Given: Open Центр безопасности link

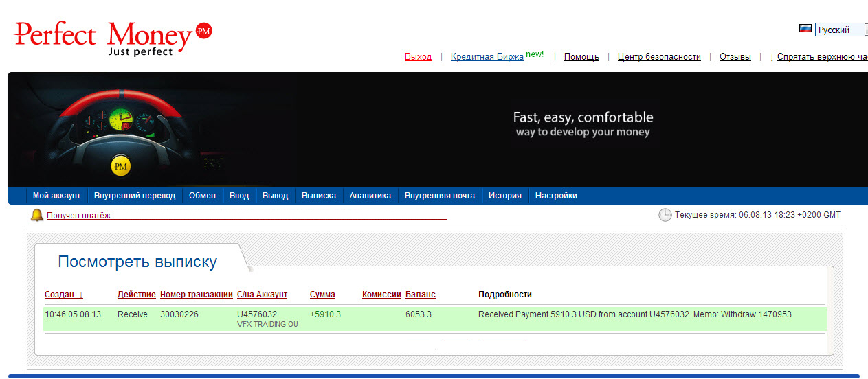Looking at the screenshot, I should (x=659, y=57).
